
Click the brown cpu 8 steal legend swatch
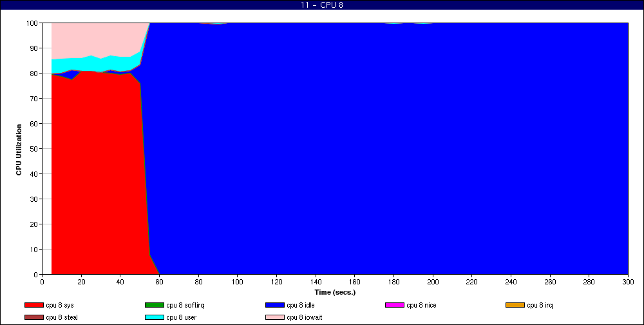[x=34, y=318]
